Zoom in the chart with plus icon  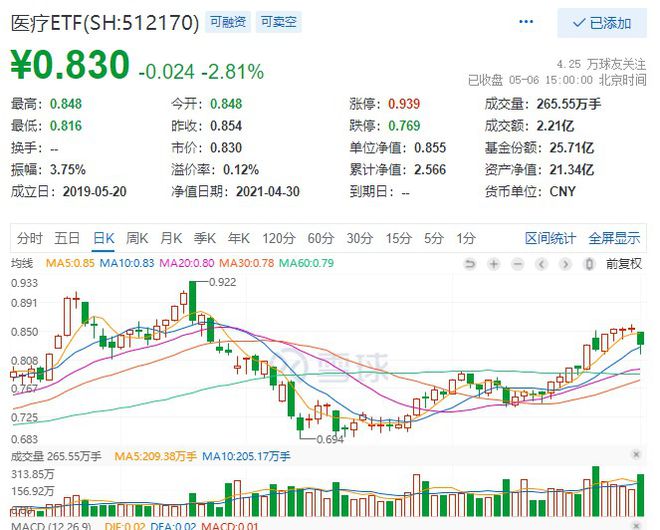(x=494, y=264)
